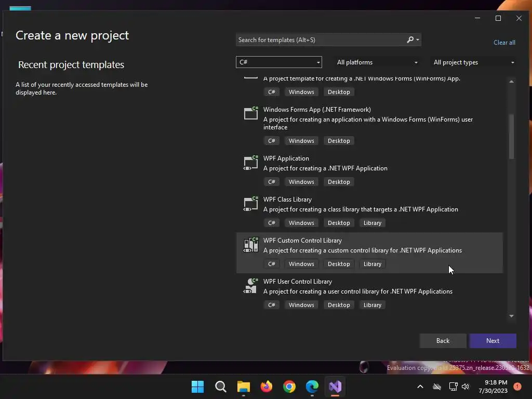Click Desktop tag under WPF Class Library
This screenshot has width=532, height=399.
(339, 223)
